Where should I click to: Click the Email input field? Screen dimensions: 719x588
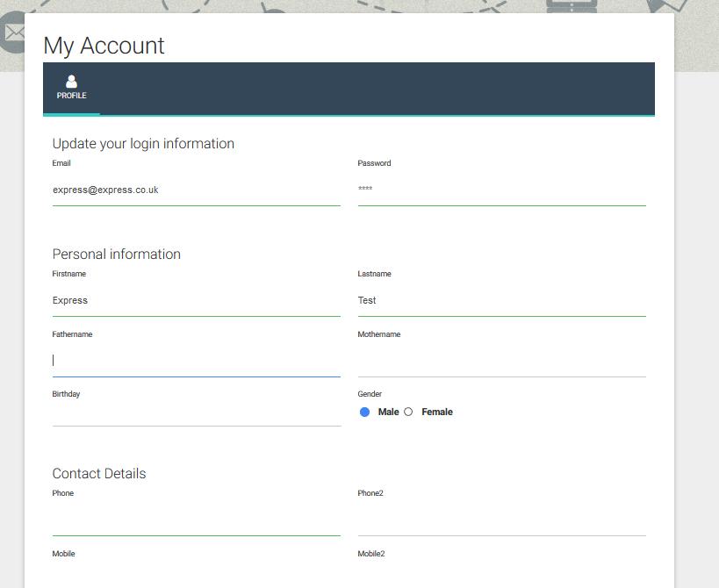[197, 190]
